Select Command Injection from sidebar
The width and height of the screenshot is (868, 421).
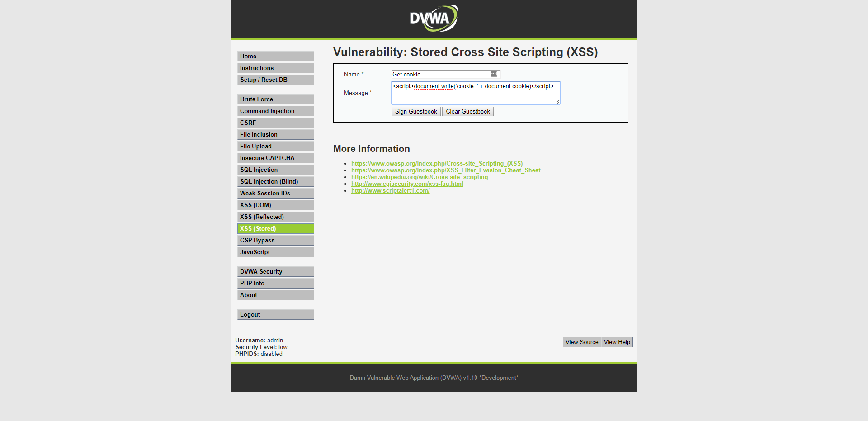click(275, 111)
